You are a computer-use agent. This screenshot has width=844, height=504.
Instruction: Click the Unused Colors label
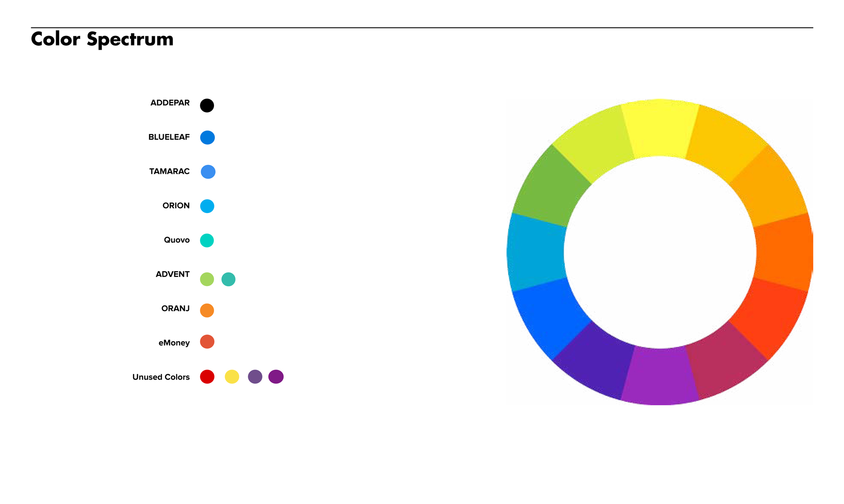(x=161, y=377)
